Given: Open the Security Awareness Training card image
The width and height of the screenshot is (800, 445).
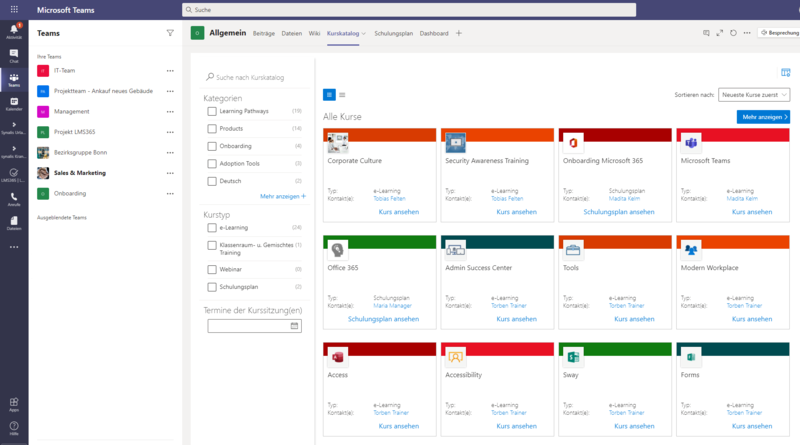Looking at the screenshot, I should pyautogui.click(x=456, y=143).
